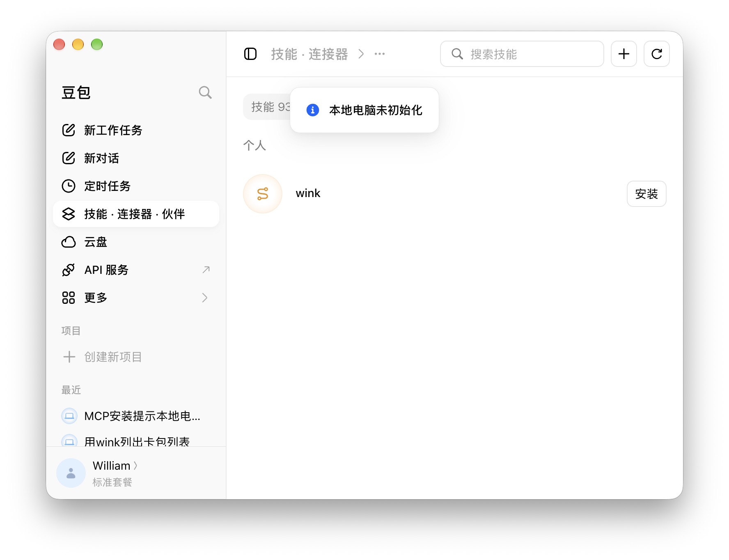The height and width of the screenshot is (560, 729).
Task: Open the William account menu
Action: point(115,466)
